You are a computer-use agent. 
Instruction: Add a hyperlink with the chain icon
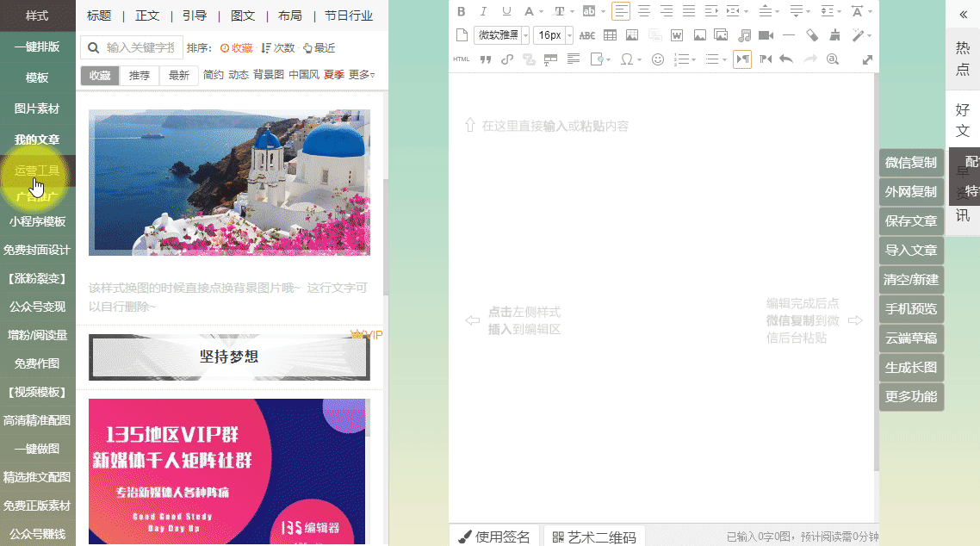pos(507,59)
